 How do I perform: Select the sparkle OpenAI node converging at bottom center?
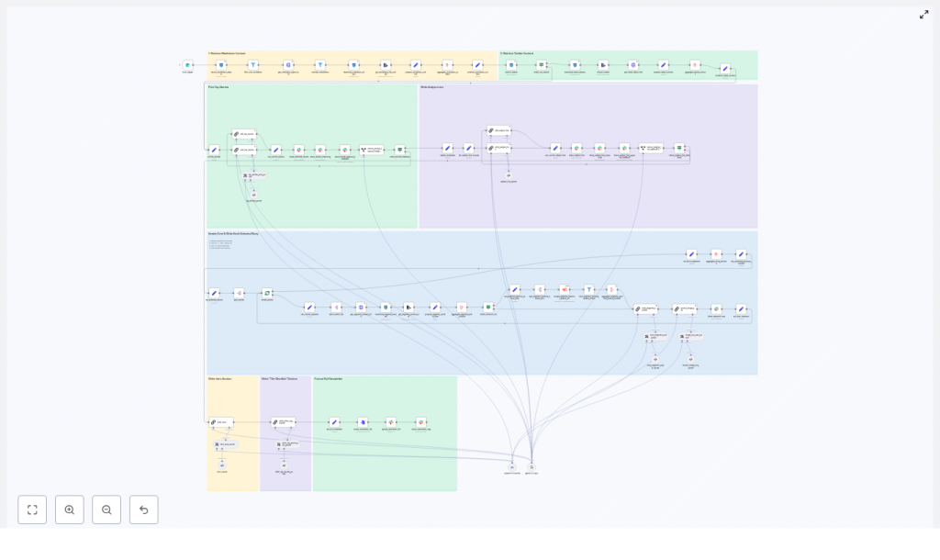(x=514, y=466)
